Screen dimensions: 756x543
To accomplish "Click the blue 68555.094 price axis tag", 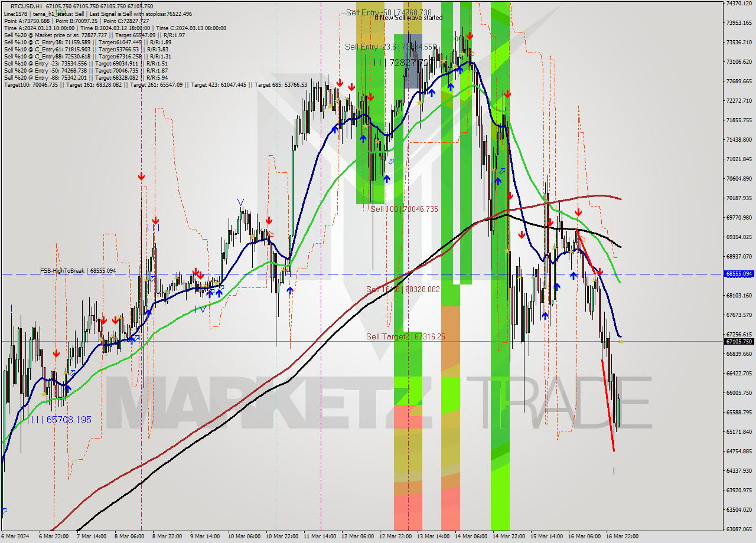I will click(739, 274).
